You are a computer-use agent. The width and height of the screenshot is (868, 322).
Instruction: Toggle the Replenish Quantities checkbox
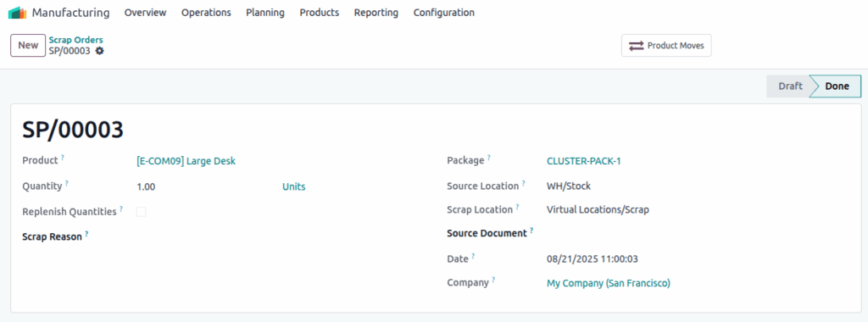142,211
